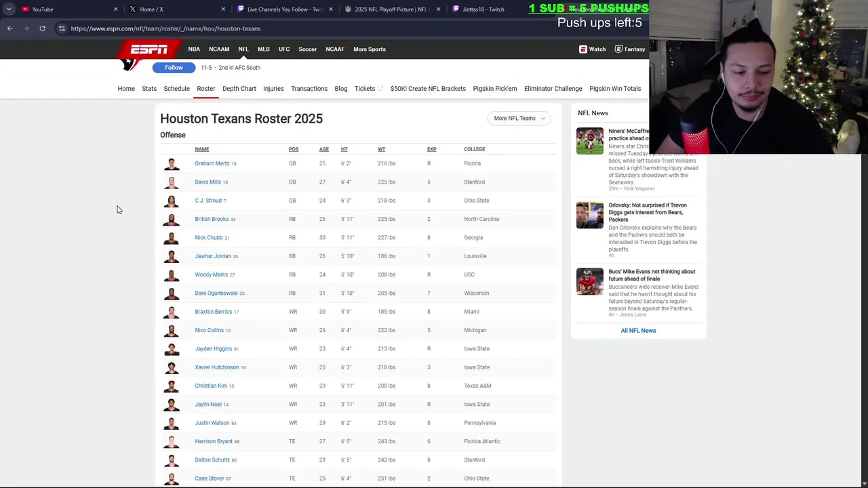
Task: Open Jawhar Jordan player page
Action: click(x=213, y=256)
